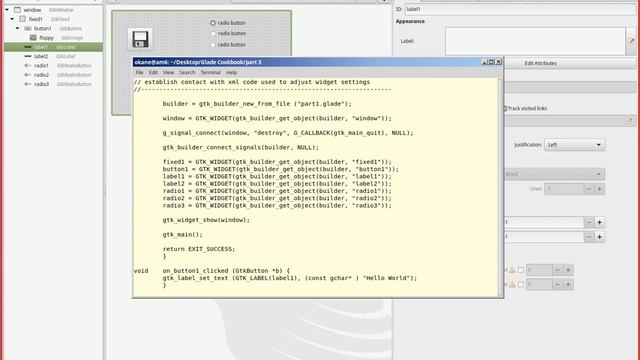Click plus on the first spin field below Lines

(x=599, y=222)
